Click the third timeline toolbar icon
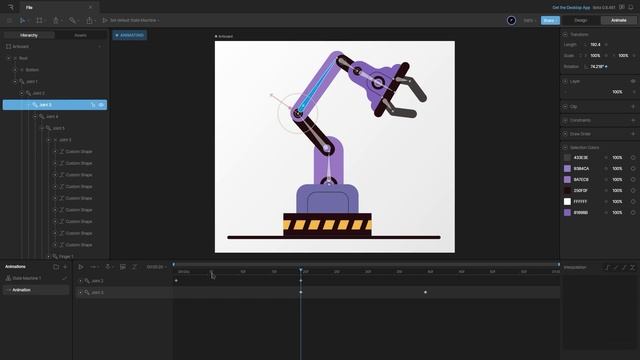The height and width of the screenshot is (360, 640). 108,267
